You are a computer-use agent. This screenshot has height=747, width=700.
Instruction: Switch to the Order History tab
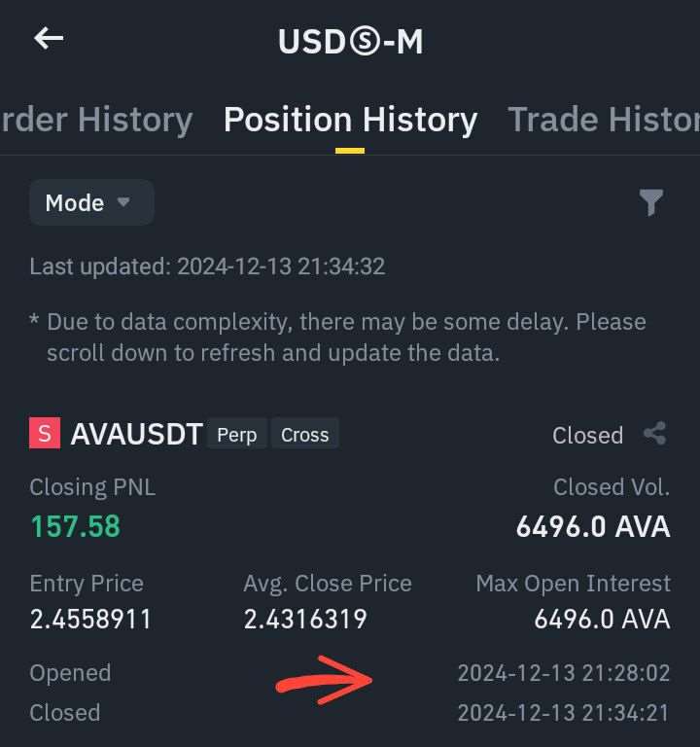[x=96, y=120]
